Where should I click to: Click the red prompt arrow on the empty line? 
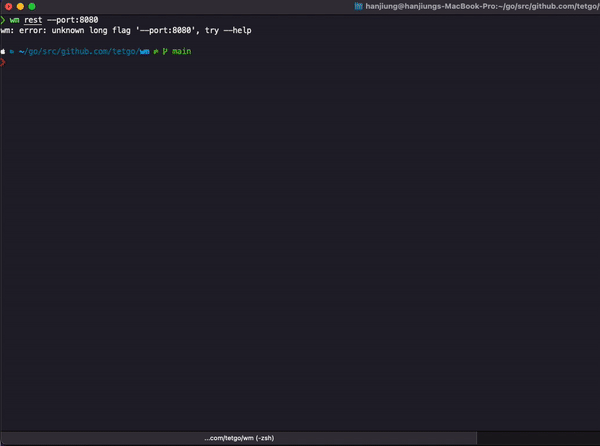tap(3, 62)
